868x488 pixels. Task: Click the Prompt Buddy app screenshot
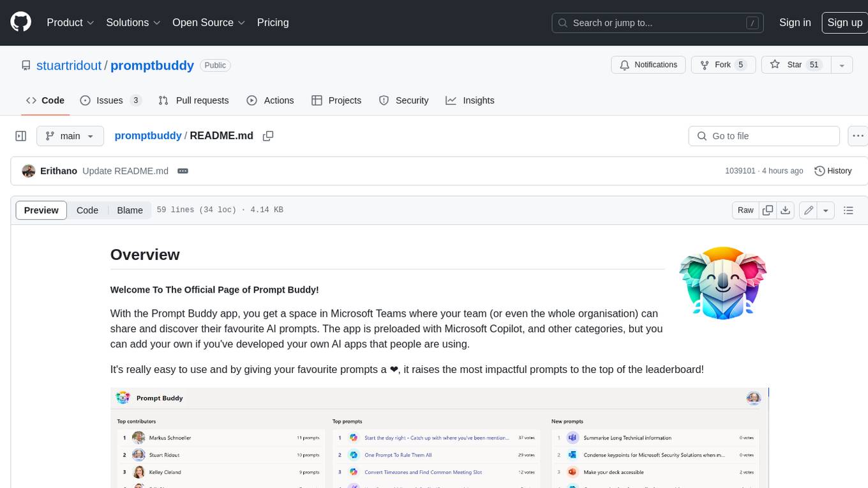pyautogui.click(x=439, y=438)
